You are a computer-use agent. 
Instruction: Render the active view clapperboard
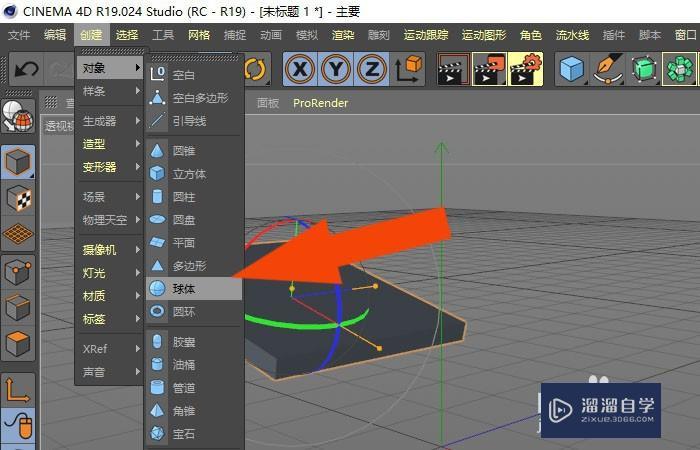pyautogui.click(x=454, y=69)
